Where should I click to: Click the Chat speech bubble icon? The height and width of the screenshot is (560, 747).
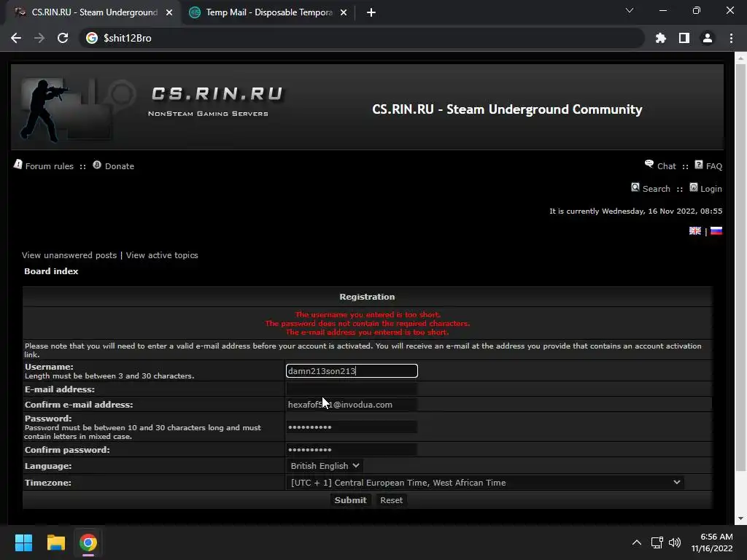[x=649, y=164]
